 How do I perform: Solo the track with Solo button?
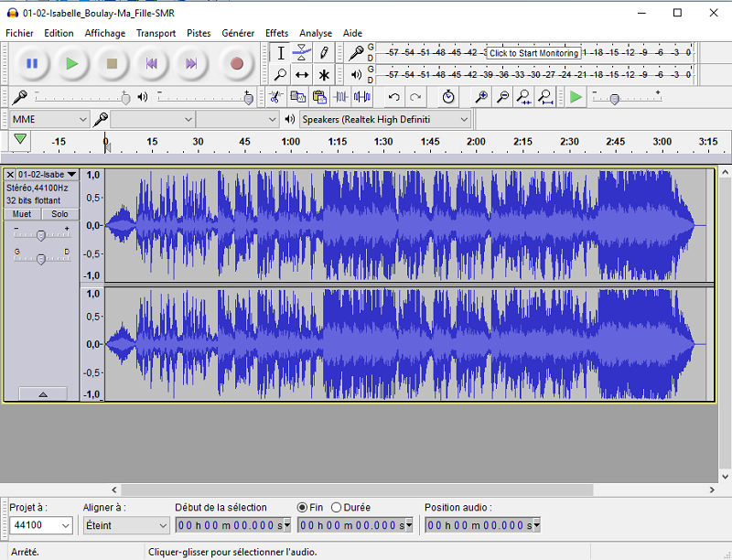[59, 214]
